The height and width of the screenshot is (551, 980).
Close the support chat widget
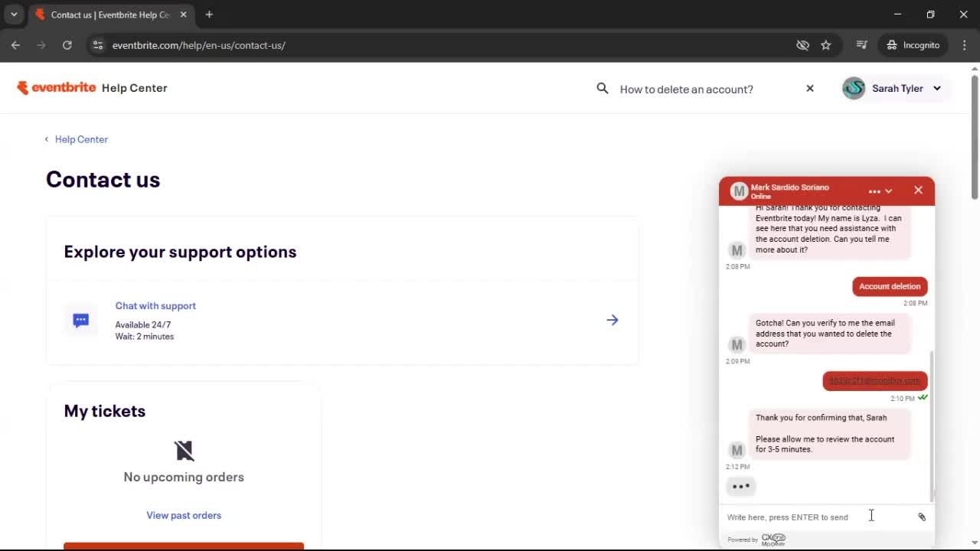(918, 191)
